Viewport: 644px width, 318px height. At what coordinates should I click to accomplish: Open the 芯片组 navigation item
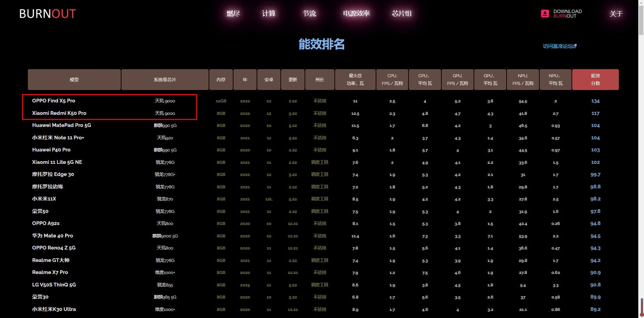401,13
